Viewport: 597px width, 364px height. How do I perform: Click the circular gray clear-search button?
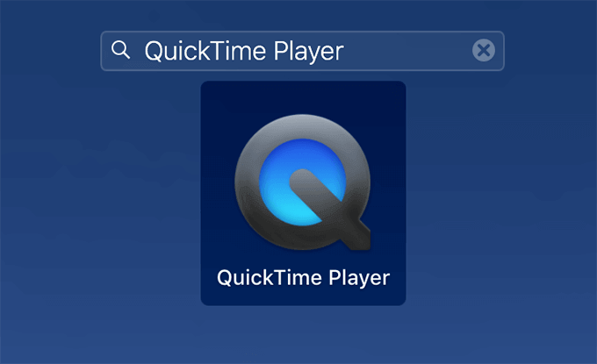tap(484, 50)
